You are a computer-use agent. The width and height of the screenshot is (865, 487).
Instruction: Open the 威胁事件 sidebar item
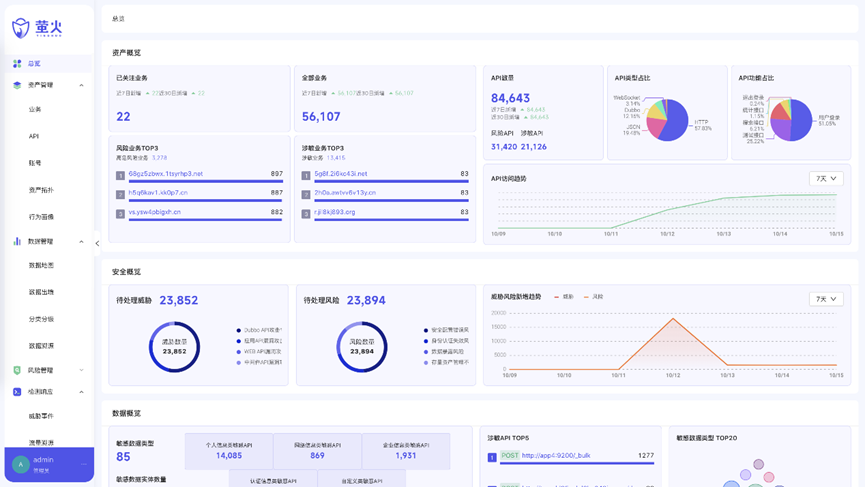(x=41, y=416)
